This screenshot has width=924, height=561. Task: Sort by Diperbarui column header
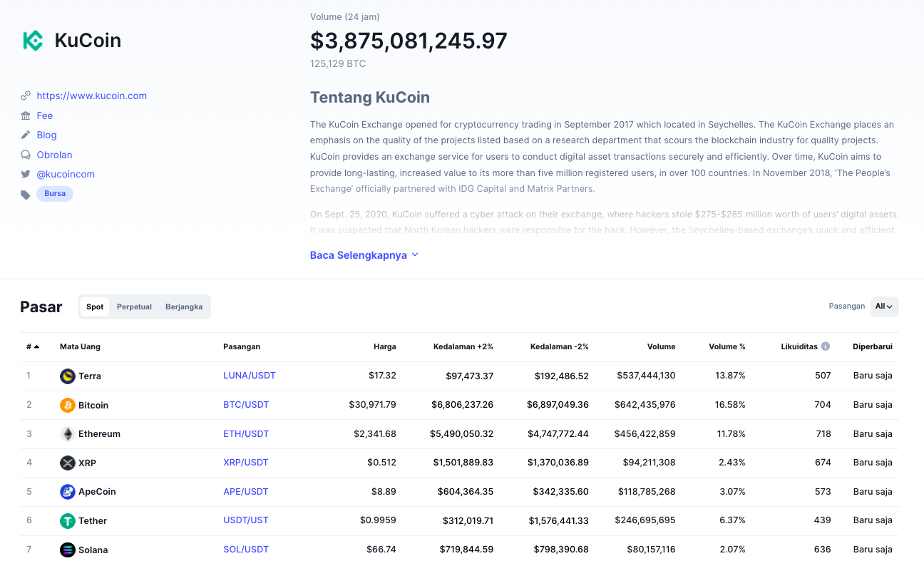click(873, 346)
